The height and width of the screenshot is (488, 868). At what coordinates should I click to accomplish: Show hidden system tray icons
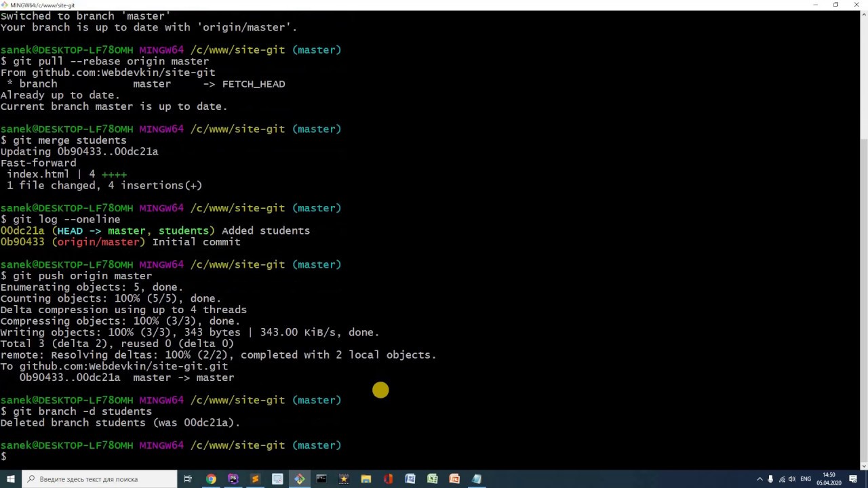[x=759, y=479]
